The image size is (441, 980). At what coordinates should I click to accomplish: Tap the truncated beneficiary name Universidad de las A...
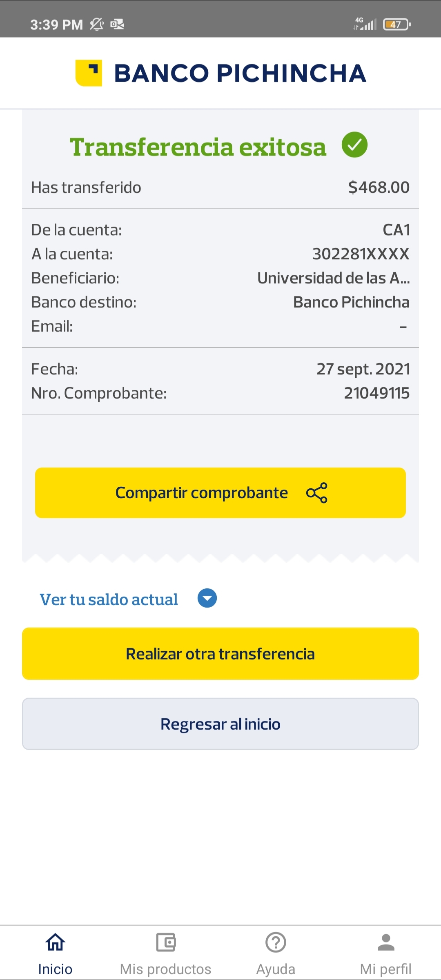point(333,278)
